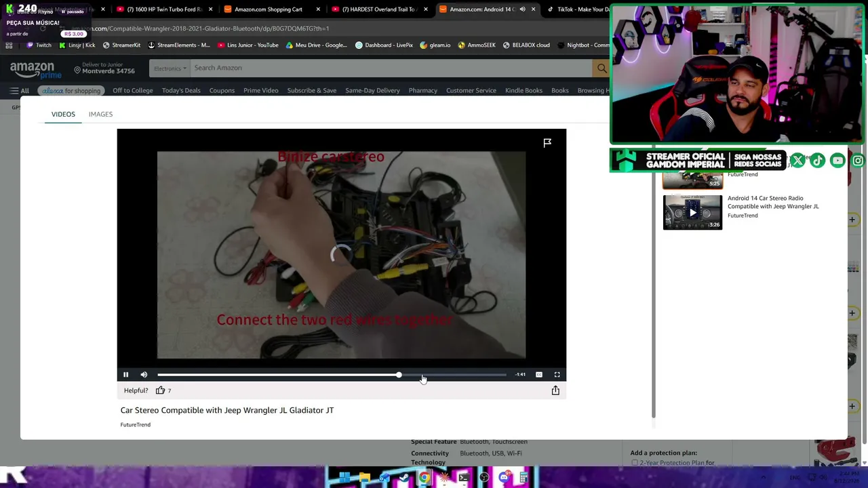Click the thumbs-up Helpful icon

(x=160, y=390)
